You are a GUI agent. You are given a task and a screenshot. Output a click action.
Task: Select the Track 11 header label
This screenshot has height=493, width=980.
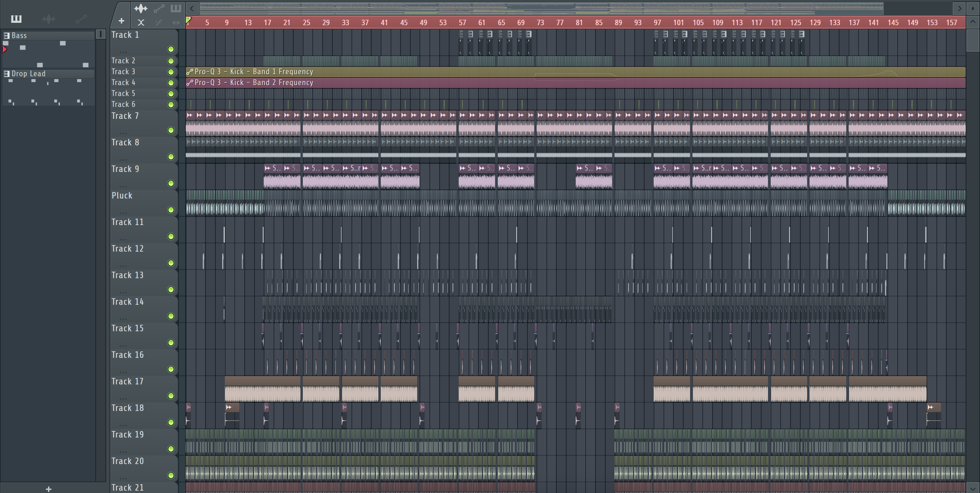pyautogui.click(x=128, y=222)
